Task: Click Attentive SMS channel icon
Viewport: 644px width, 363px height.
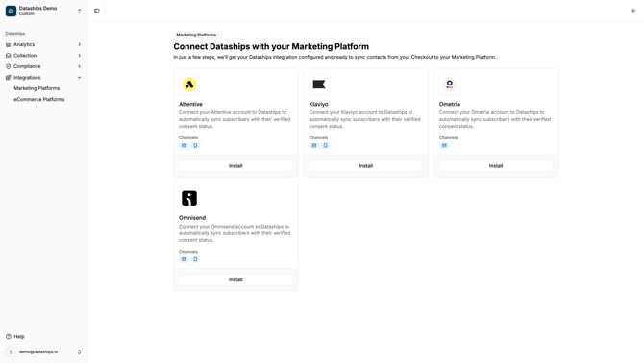Action: click(x=195, y=146)
